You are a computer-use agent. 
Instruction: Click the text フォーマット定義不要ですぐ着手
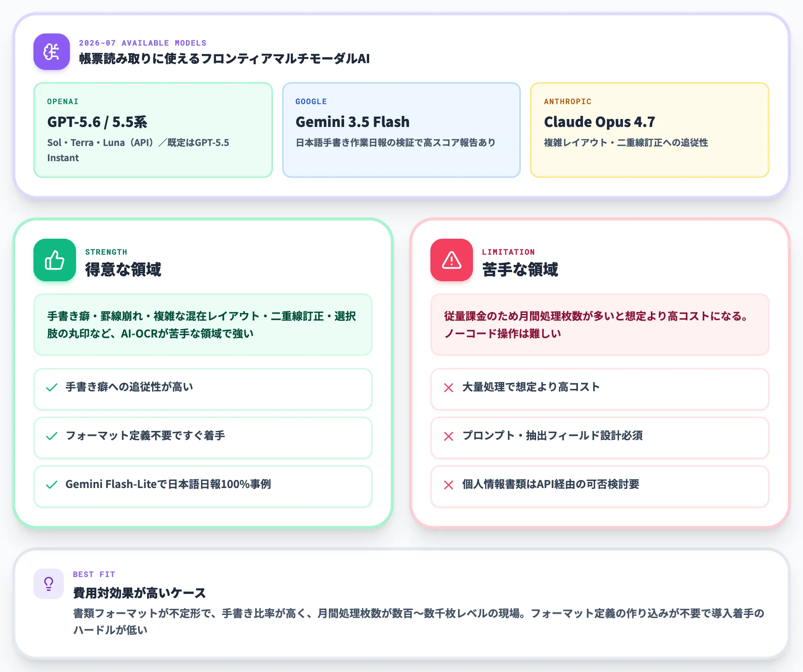[x=145, y=435]
